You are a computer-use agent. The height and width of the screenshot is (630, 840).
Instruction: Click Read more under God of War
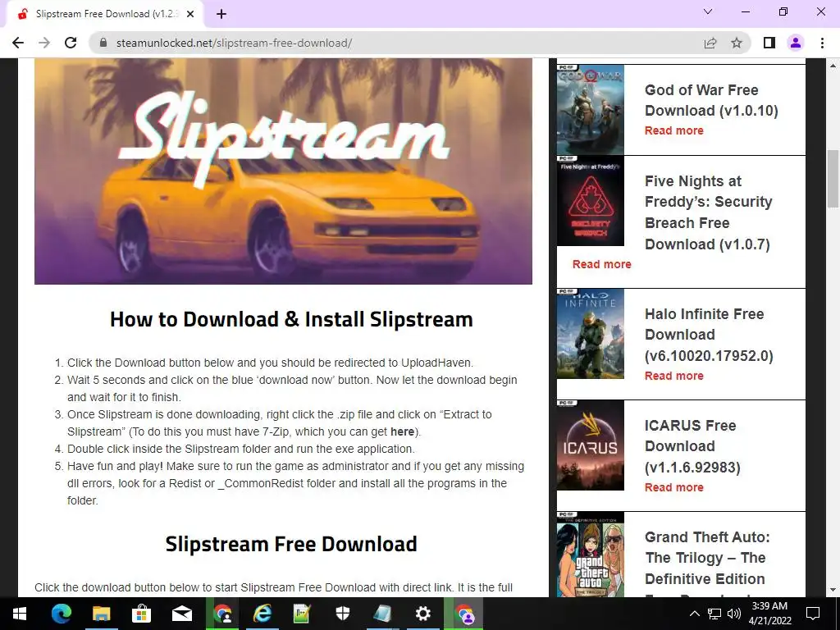click(x=674, y=130)
